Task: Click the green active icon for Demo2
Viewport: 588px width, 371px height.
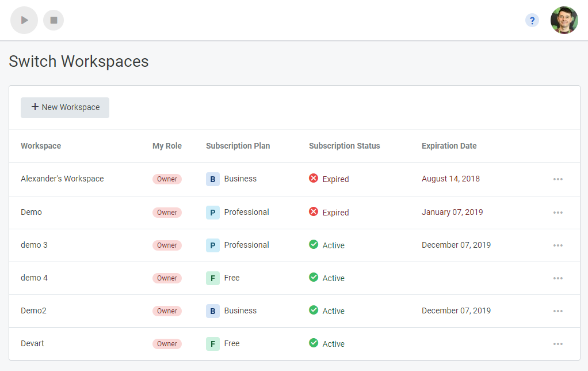Action: (314, 310)
